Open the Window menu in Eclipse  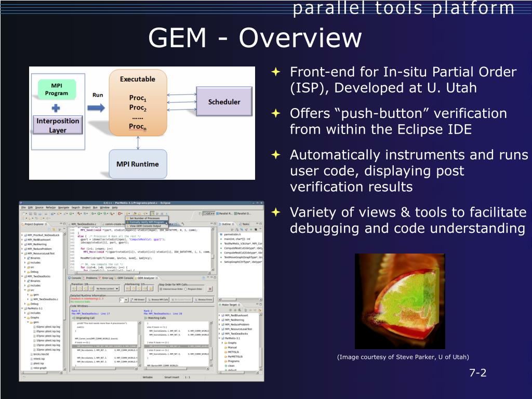(105, 207)
